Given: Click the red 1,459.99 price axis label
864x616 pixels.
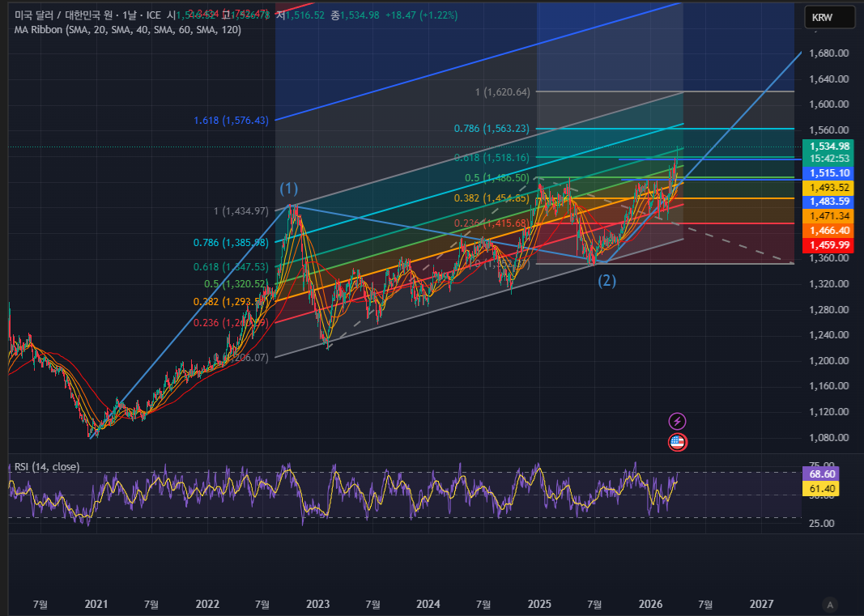Looking at the screenshot, I should tap(828, 244).
